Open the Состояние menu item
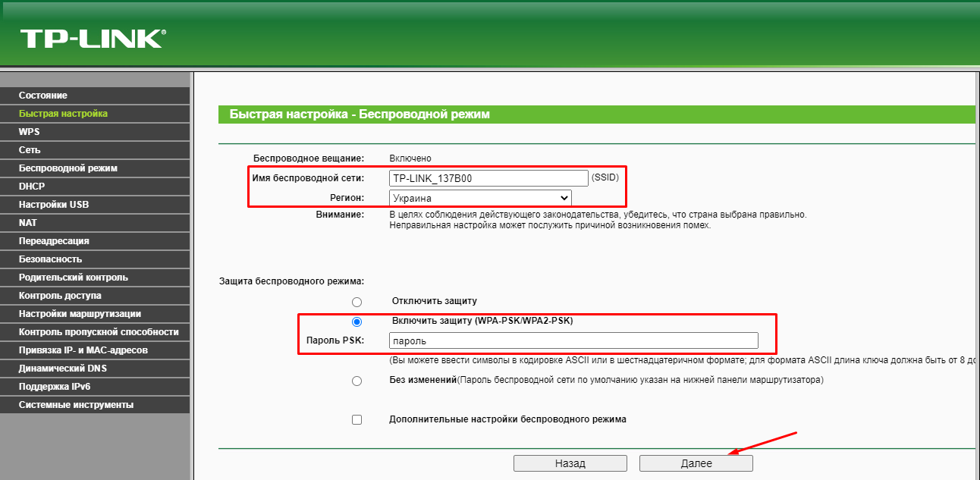The width and height of the screenshot is (980, 480). point(95,96)
